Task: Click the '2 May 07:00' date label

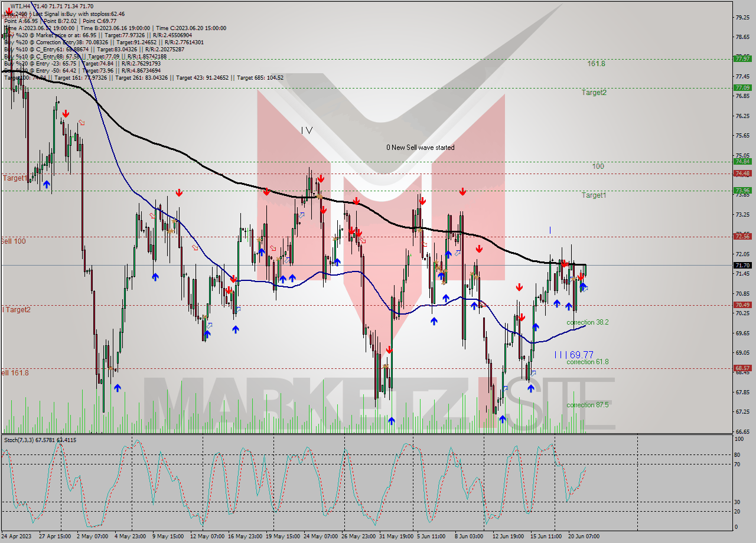Action: pyautogui.click(x=93, y=537)
